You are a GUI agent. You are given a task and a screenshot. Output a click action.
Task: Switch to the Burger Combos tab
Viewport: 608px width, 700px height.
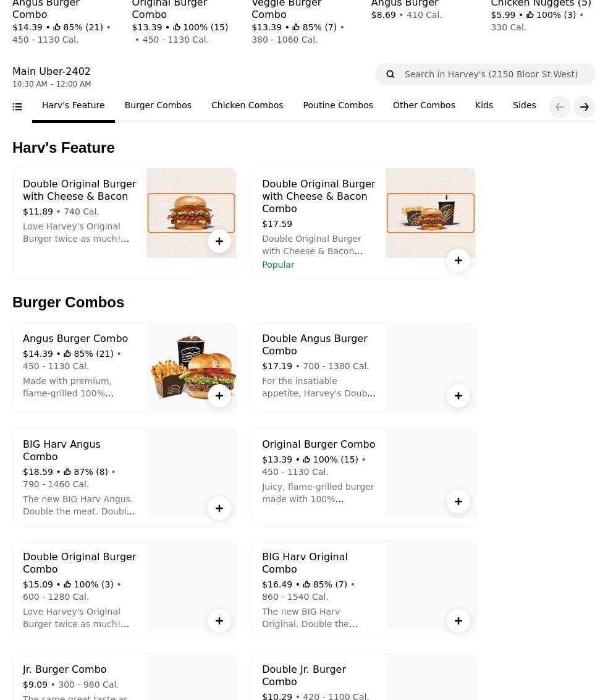coord(158,105)
